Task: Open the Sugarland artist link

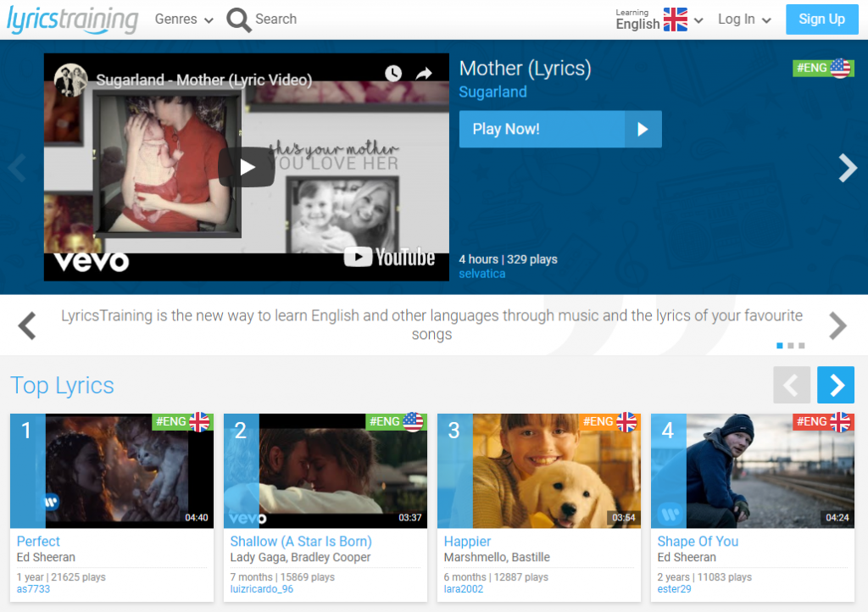Action: (492, 92)
